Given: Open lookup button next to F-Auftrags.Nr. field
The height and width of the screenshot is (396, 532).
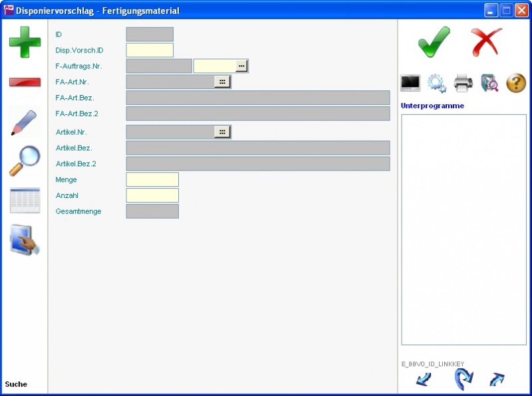Looking at the screenshot, I should [x=241, y=66].
